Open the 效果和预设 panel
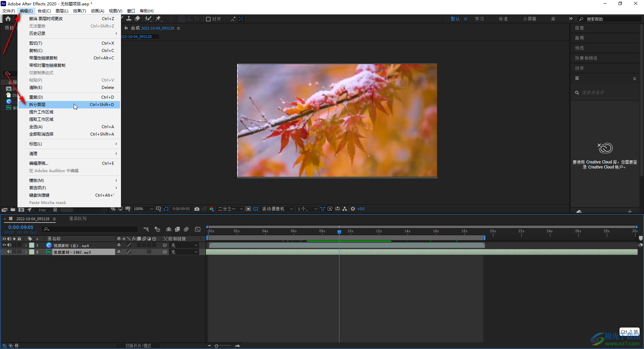Viewport: 644px width, 349px height. 586,58
